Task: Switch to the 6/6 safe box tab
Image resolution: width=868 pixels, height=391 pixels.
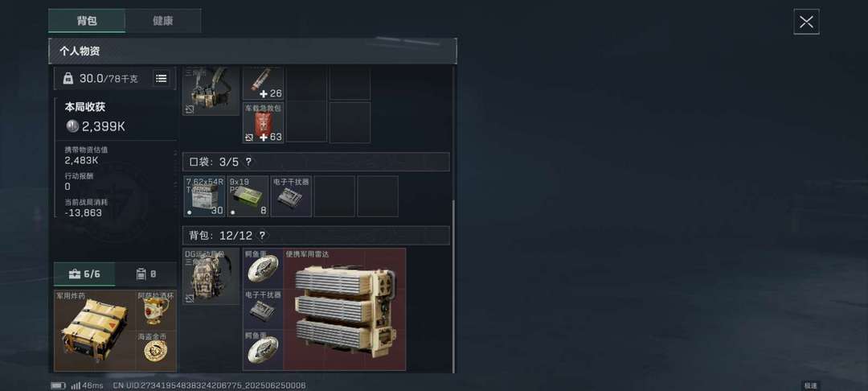Action: point(84,274)
